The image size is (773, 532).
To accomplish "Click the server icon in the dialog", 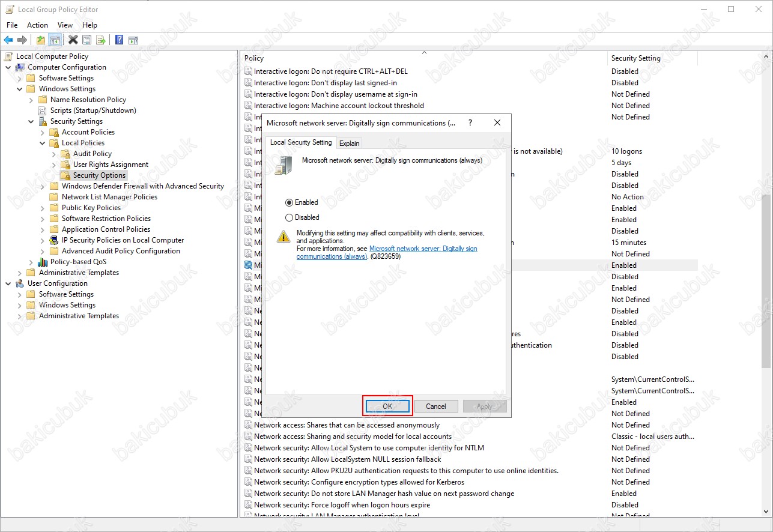I will coord(283,165).
